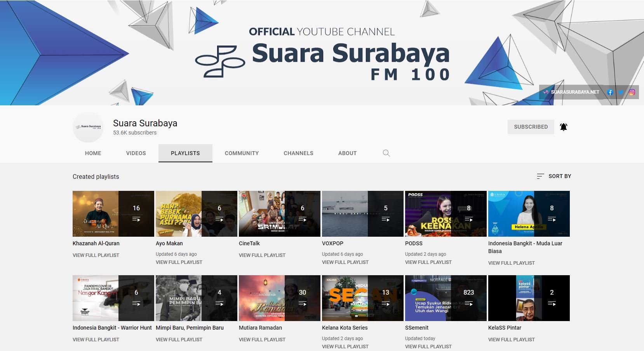Screen dimensions: 644x351
Task: View full playlist for KelaSS Pintar
Action: click(512, 340)
